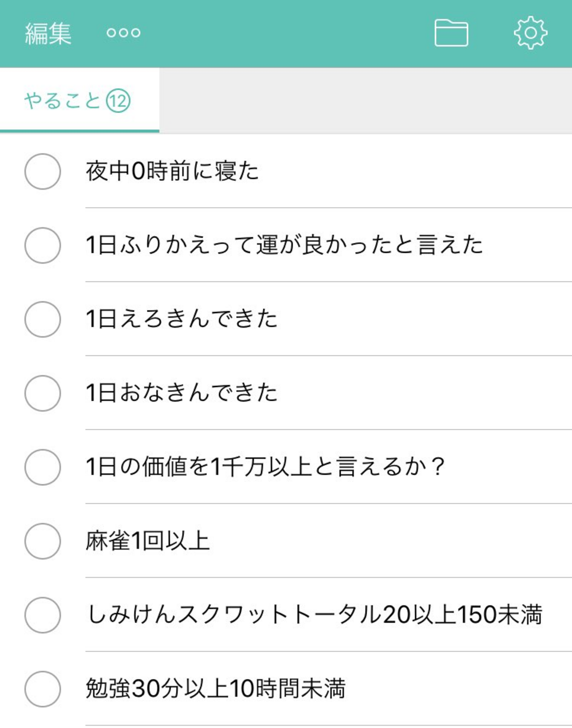
Task: Click the 12 count badge on tab
Action: point(118,101)
